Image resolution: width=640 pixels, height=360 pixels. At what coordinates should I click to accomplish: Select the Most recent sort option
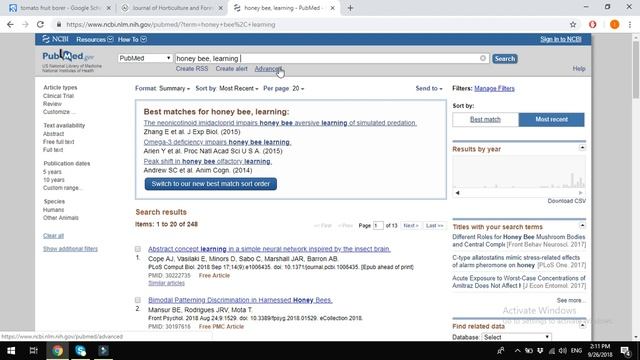click(x=551, y=119)
